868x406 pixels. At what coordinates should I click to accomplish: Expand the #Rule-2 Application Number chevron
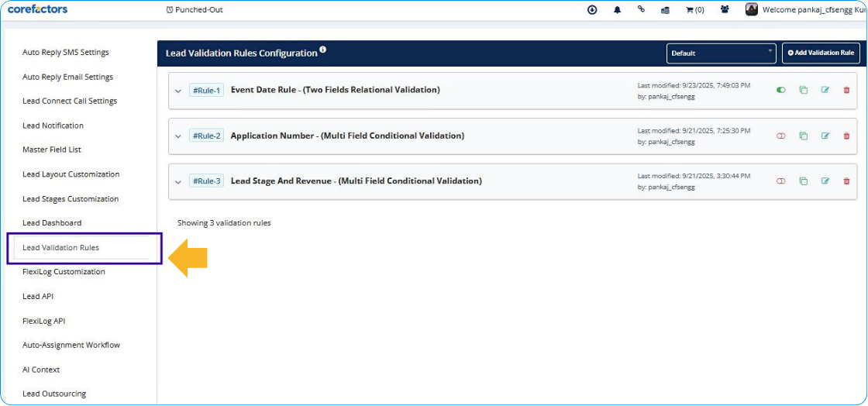click(177, 136)
